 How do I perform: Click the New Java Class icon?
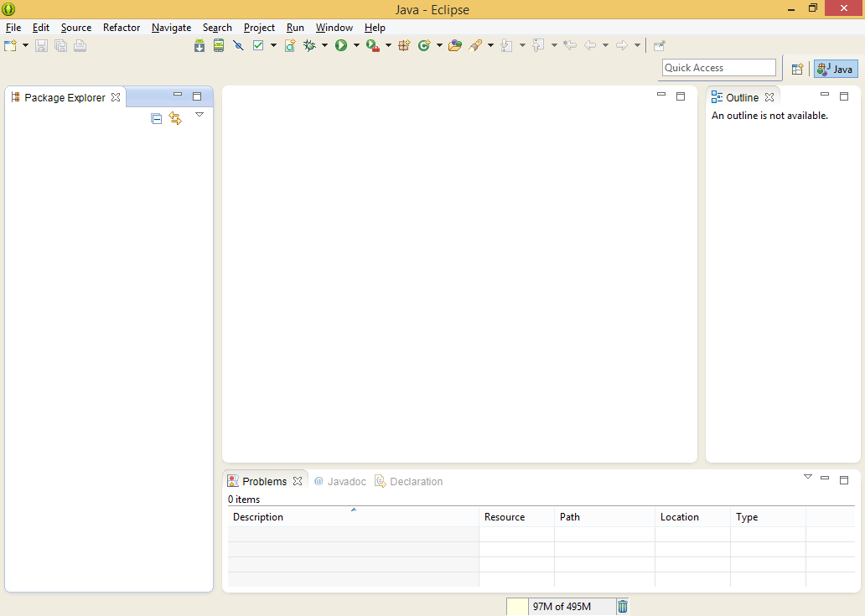coord(424,46)
